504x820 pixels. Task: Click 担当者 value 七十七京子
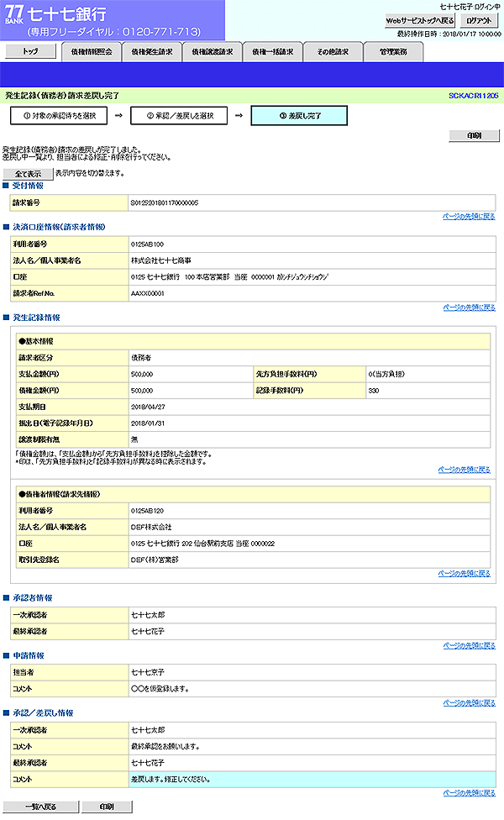[148, 672]
